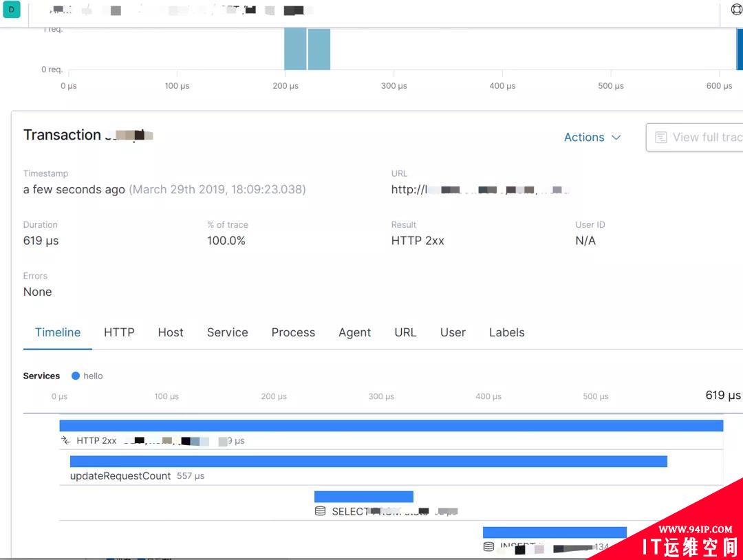This screenshot has height=560, width=743.
Task: Click the HTTP 2xx label under the top bar
Action: coord(96,440)
